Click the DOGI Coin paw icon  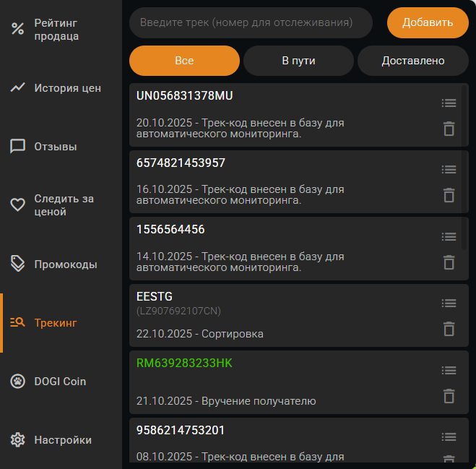click(x=17, y=381)
